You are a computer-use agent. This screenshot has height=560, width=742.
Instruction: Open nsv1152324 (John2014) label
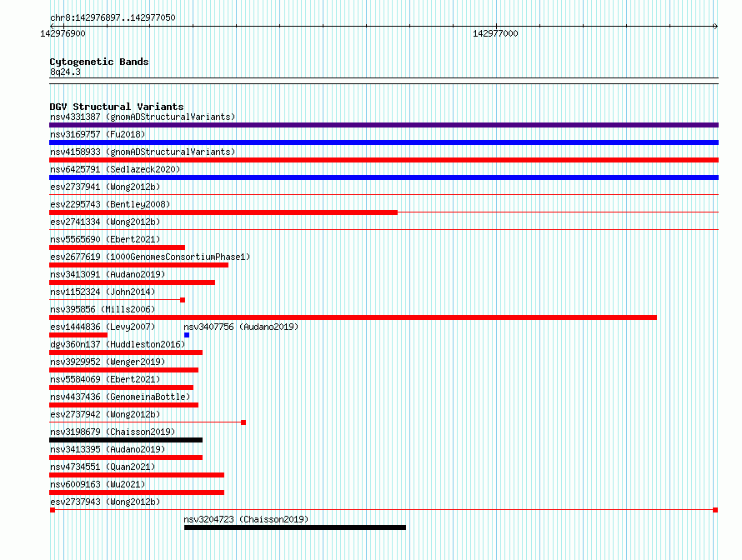click(103, 292)
